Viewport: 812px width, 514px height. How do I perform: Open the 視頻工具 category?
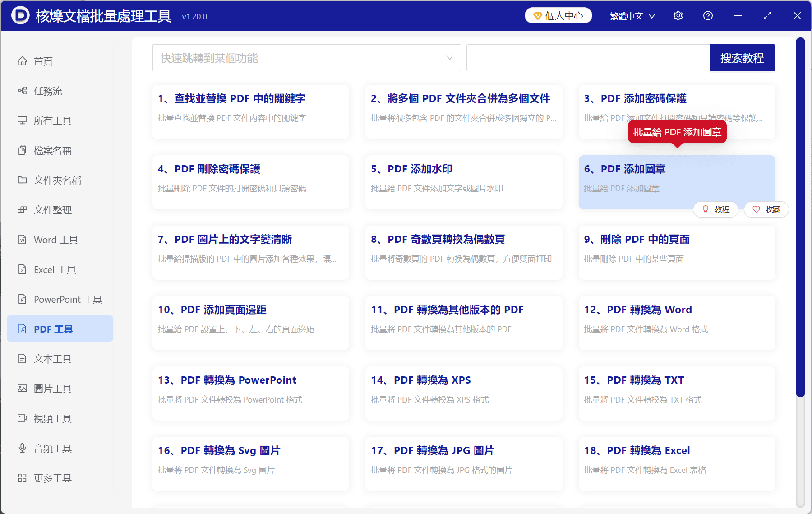(x=52, y=418)
